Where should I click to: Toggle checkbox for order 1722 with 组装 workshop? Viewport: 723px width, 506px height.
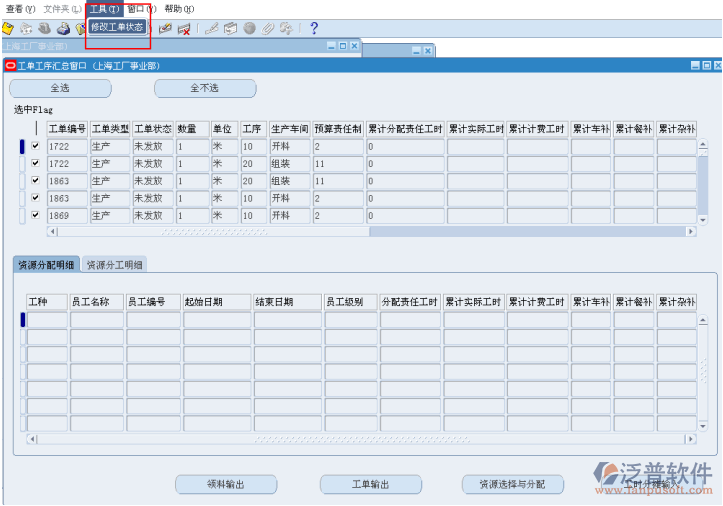point(36,163)
